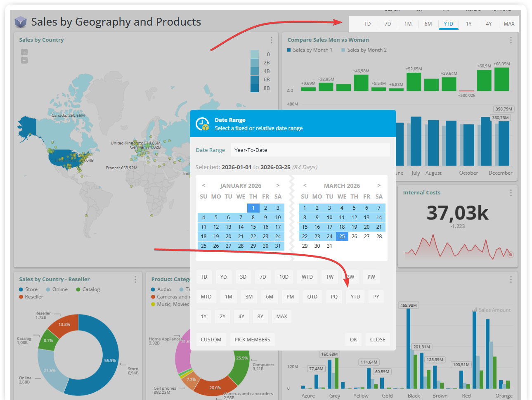The width and height of the screenshot is (532, 400).
Task: Open Sales by Country - Reseller menu
Action: pyautogui.click(x=135, y=279)
